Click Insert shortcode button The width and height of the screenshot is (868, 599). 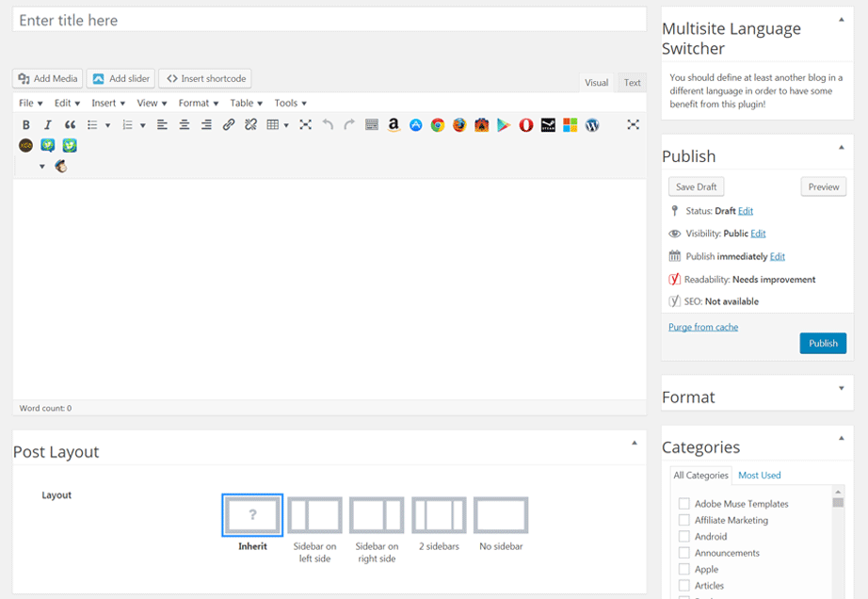pyautogui.click(x=205, y=78)
